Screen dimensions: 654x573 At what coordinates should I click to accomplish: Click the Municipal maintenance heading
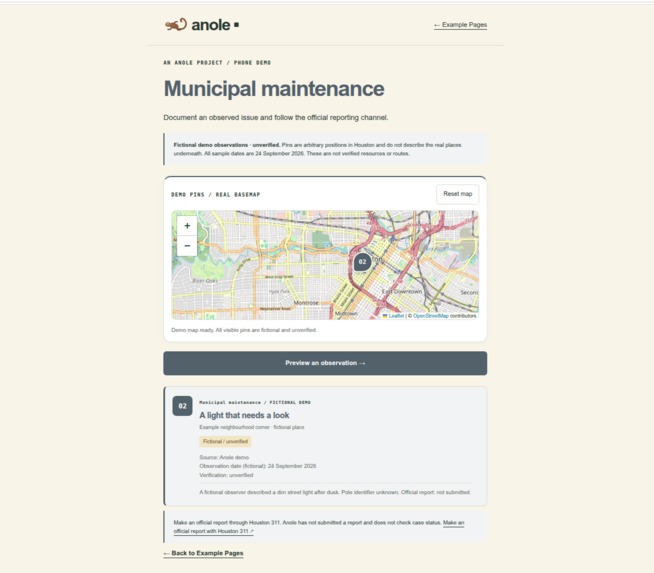(274, 88)
